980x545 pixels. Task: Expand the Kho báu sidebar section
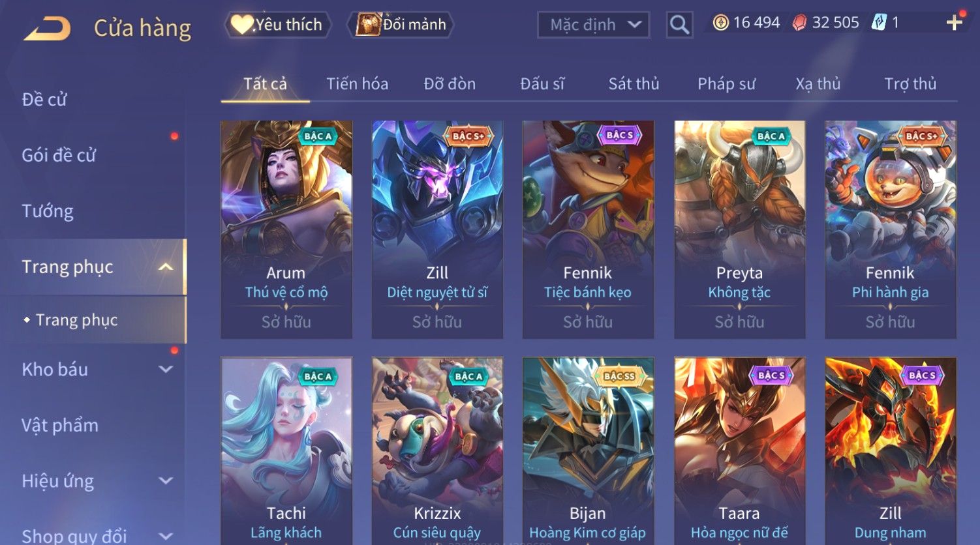pyautogui.click(x=166, y=369)
